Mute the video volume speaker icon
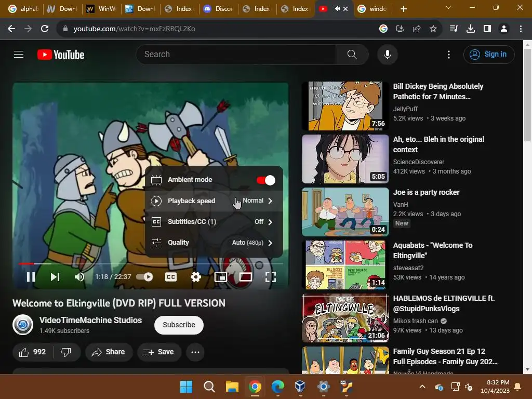 point(79,277)
